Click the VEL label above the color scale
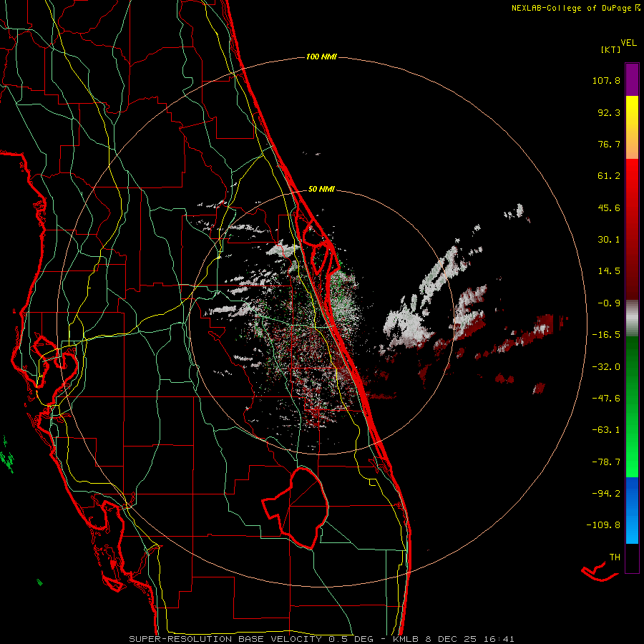 pyautogui.click(x=628, y=43)
